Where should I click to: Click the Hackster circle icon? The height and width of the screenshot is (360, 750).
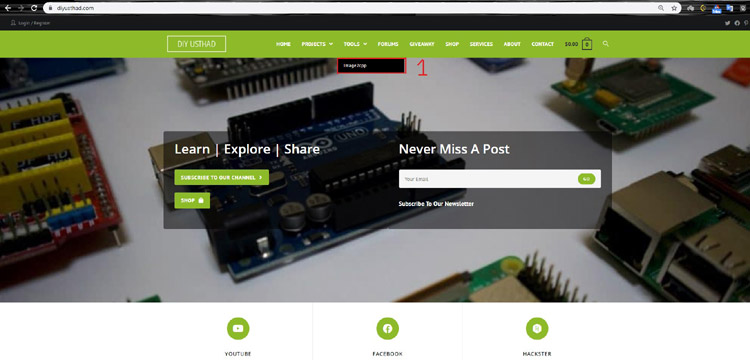click(537, 328)
